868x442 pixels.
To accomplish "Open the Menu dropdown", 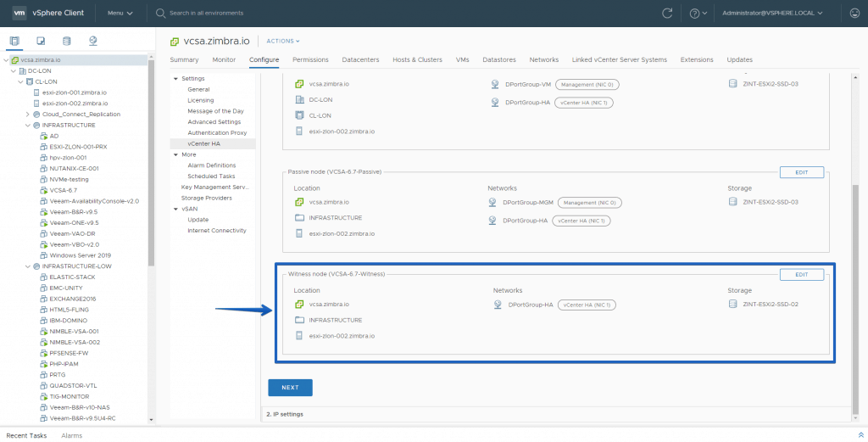I will point(120,13).
